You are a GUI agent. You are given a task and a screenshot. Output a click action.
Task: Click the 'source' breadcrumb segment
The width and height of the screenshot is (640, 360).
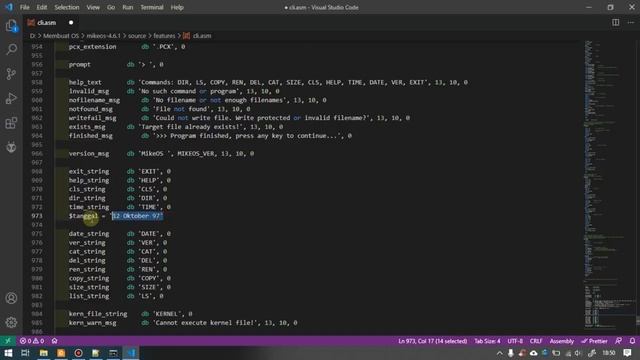click(x=137, y=36)
